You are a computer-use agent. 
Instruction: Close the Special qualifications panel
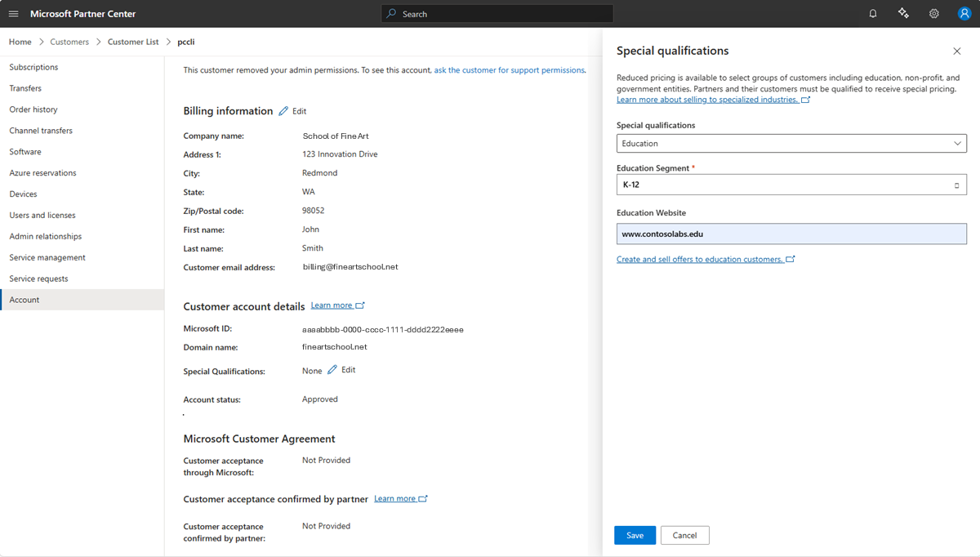click(x=957, y=51)
